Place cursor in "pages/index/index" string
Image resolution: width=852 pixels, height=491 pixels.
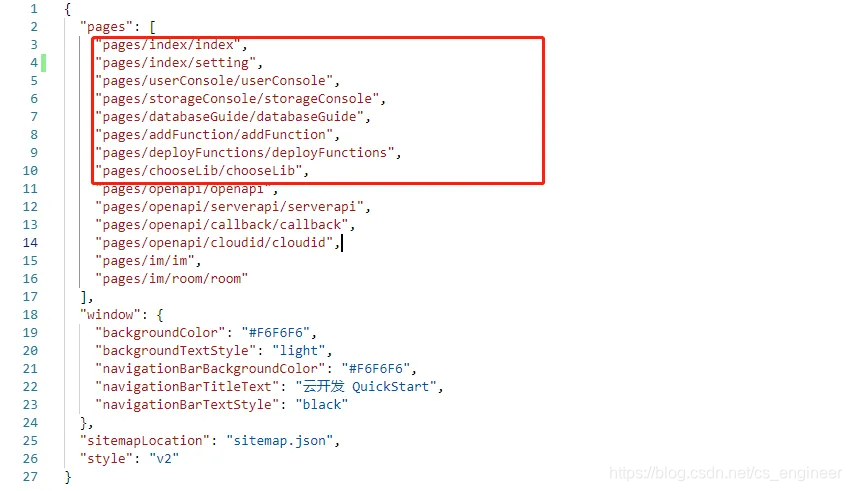[x=168, y=45]
